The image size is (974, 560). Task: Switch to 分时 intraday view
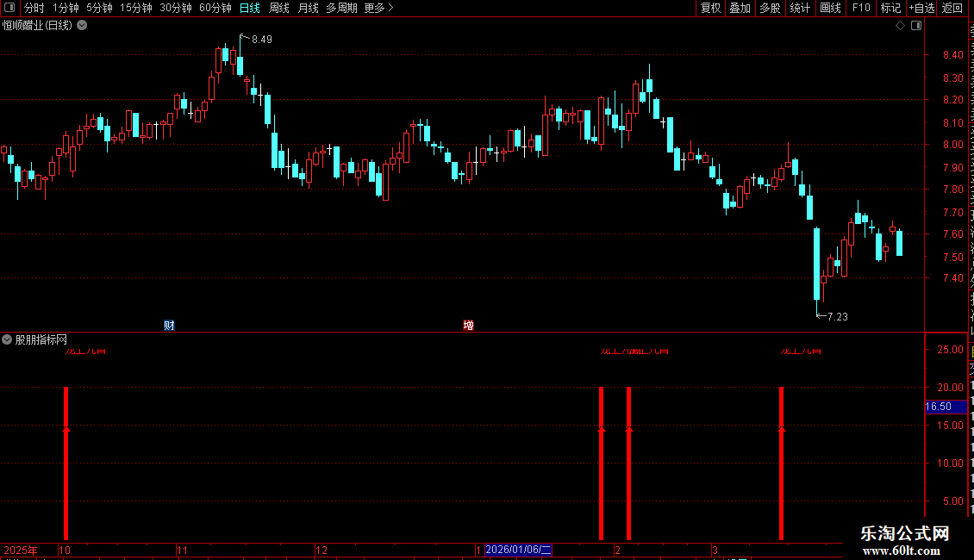tap(34, 8)
